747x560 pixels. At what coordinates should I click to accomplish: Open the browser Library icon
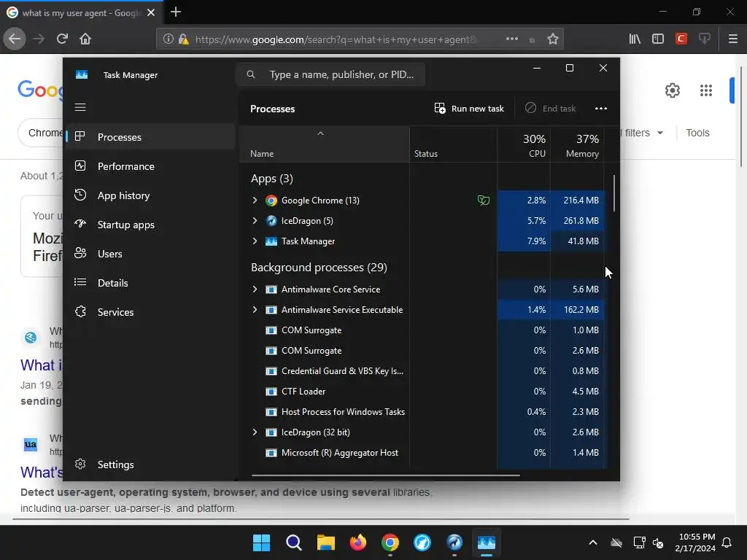click(x=635, y=39)
